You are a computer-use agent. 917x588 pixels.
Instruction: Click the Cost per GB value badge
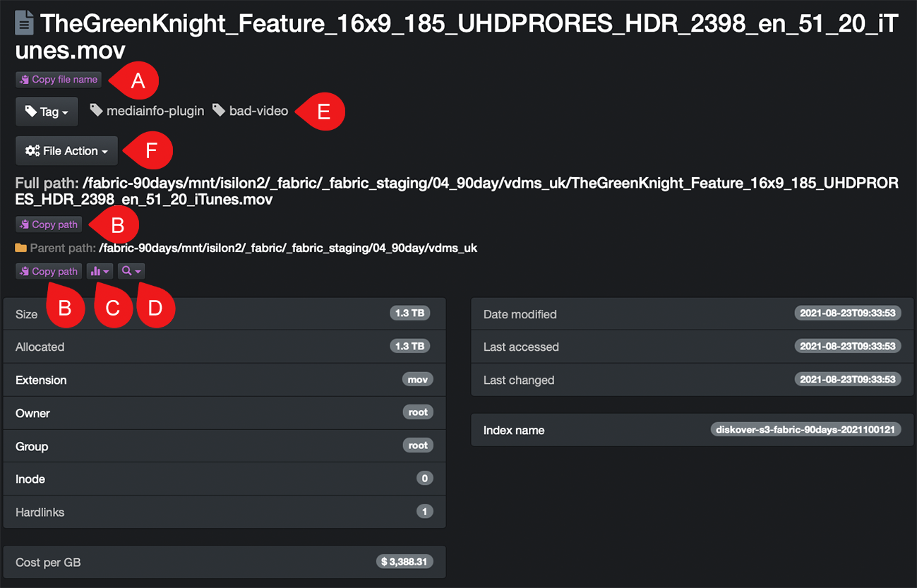coord(404,561)
